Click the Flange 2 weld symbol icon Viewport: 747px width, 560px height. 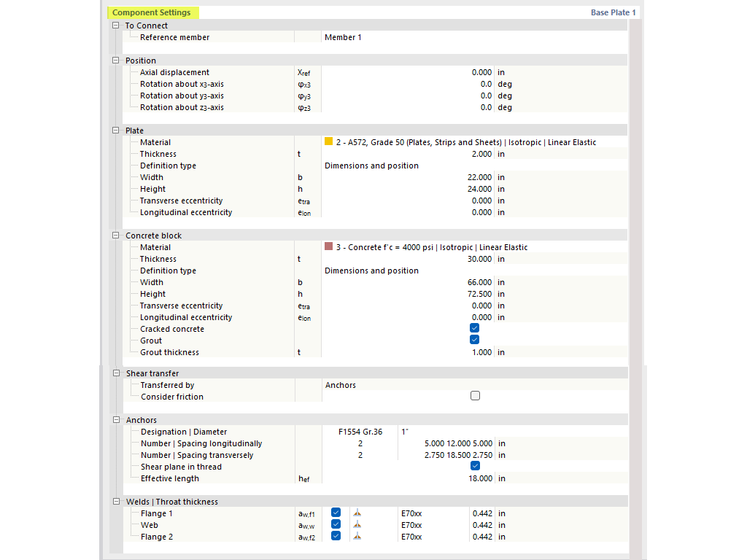click(x=357, y=537)
